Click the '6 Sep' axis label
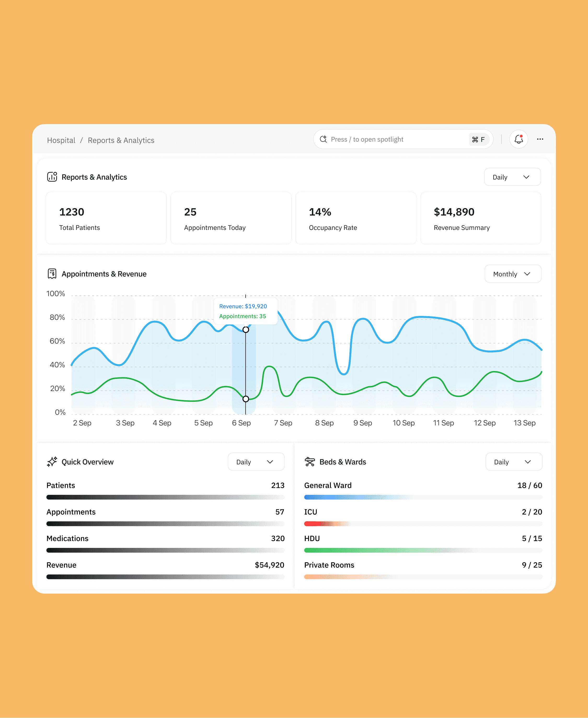Viewport: 588px width, 718px height. coord(241,423)
